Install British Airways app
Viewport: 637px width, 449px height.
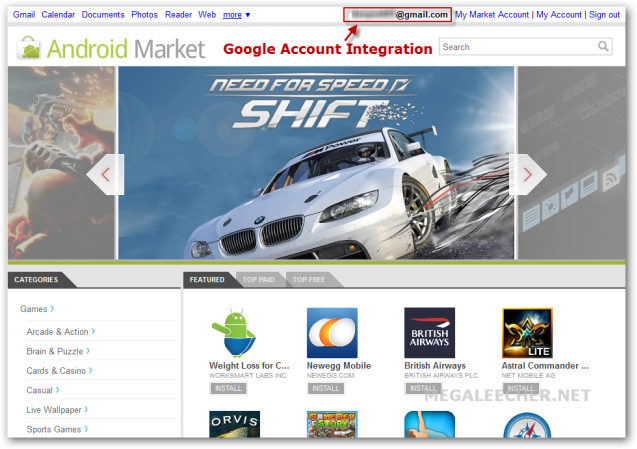coord(423,388)
